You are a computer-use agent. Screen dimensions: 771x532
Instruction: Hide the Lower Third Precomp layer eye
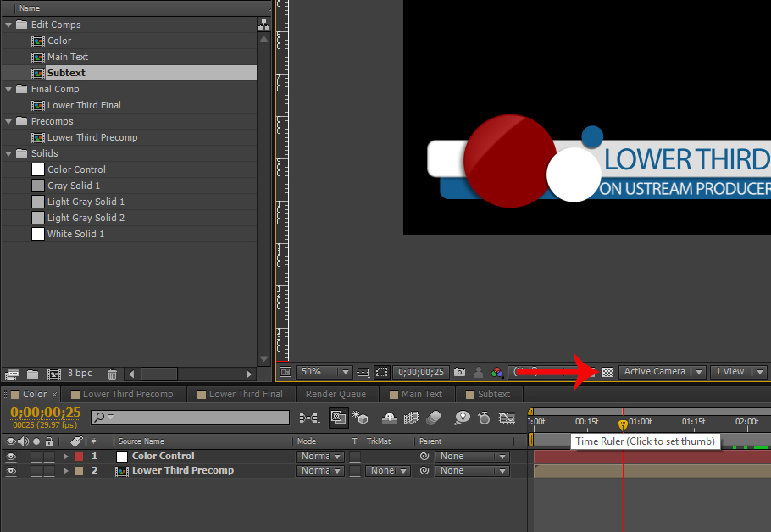click(x=11, y=471)
